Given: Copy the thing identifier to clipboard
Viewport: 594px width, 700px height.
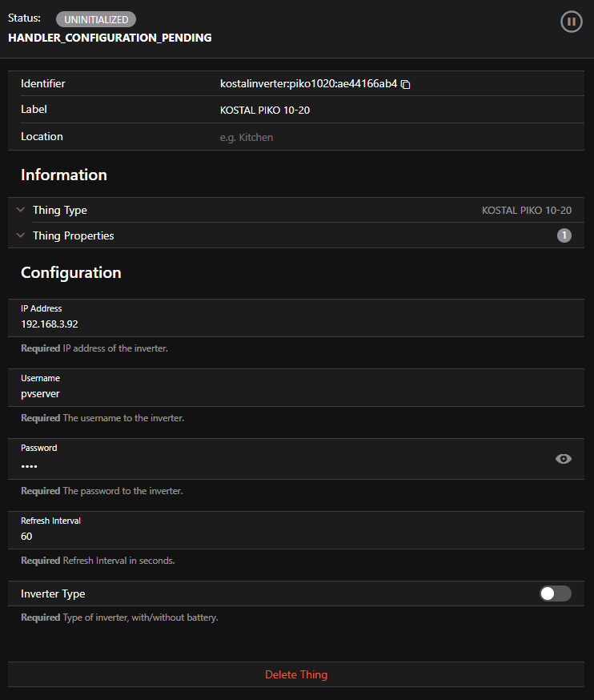Looking at the screenshot, I should (x=406, y=84).
